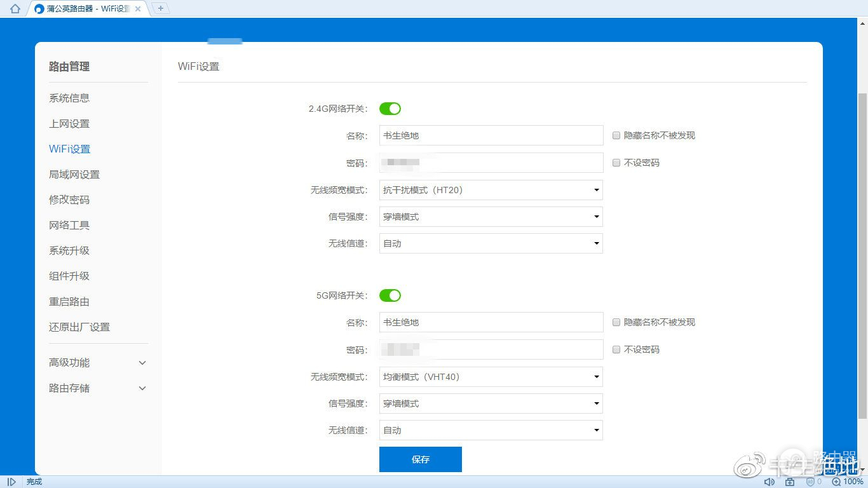Click the sound speaker icon in status bar

point(770,482)
